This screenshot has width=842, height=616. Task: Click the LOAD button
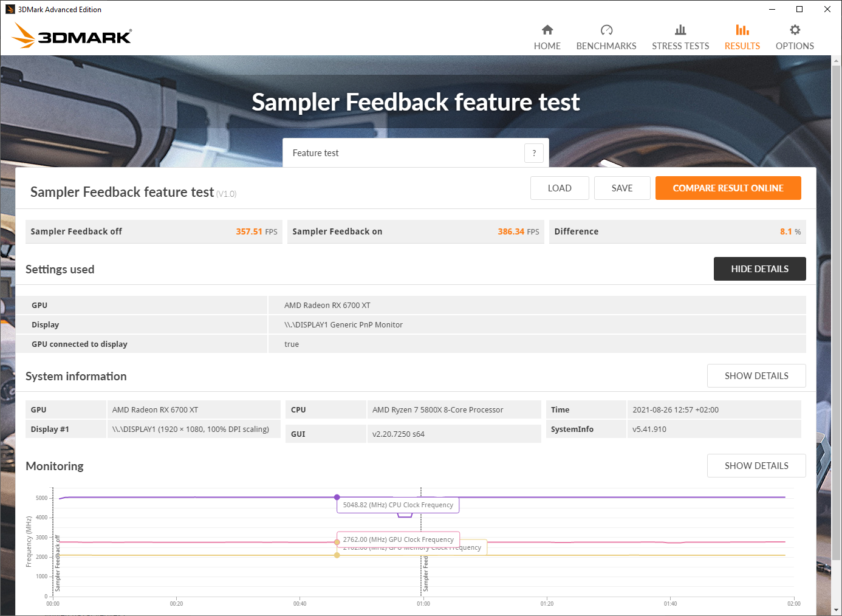(x=560, y=188)
